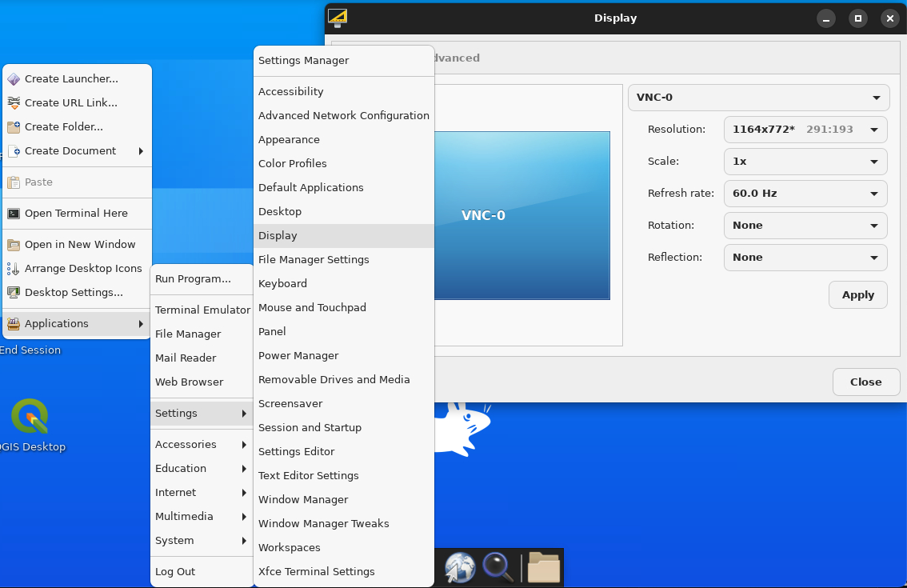
Task: Expand the Scale dropdown
Action: 805,162
